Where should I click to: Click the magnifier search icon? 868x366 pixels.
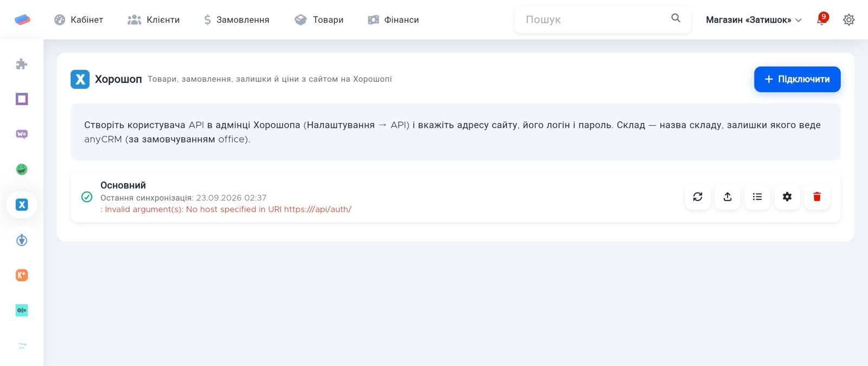[x=676, y=18]
